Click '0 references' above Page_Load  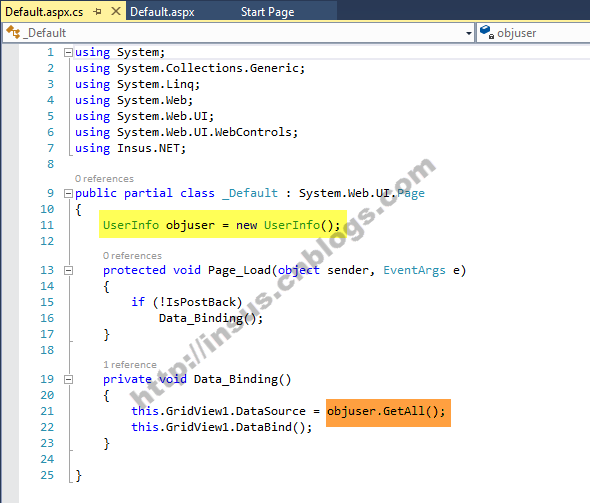click(132, 255)
